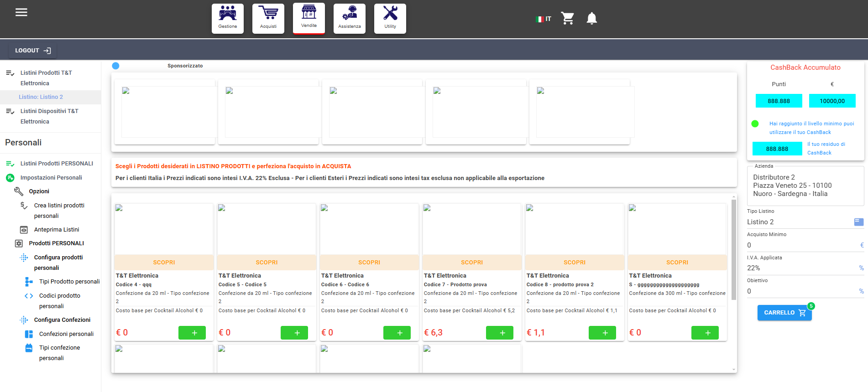Click the Codice 7 product image
Screen dimensions: 868x392
coord(472,229)
